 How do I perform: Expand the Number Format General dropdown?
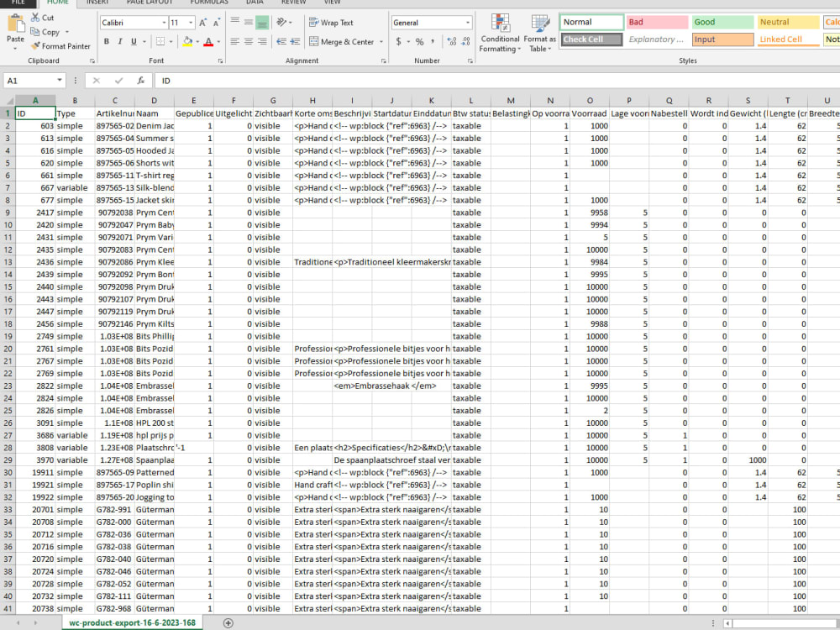(468, 23)
